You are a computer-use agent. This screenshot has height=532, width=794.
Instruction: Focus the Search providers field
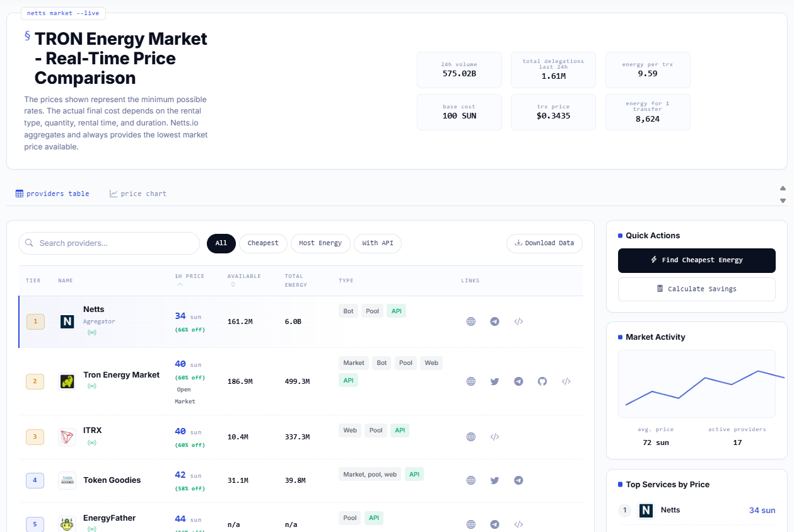[x=109, y=243]
